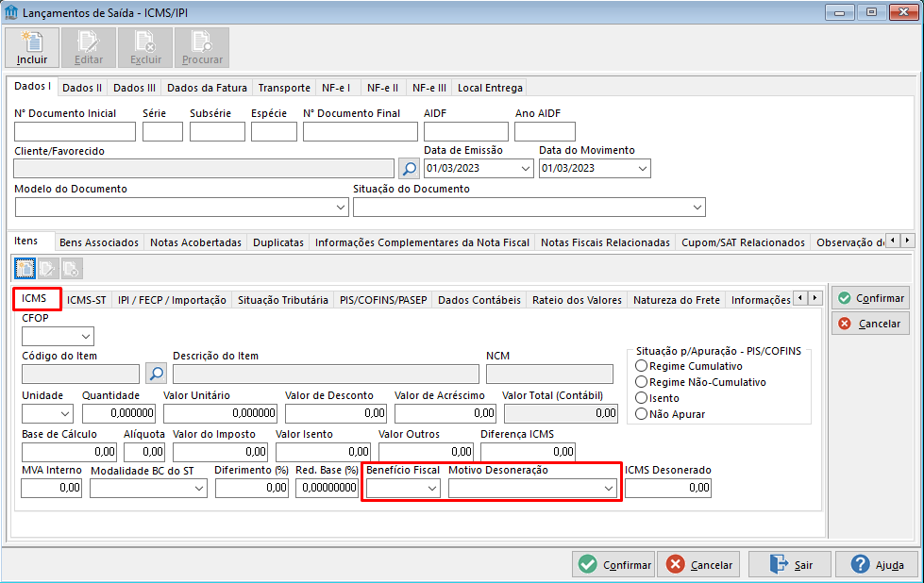Click the Série input field
Screen dimensions: 924x583
click(162, 131)
